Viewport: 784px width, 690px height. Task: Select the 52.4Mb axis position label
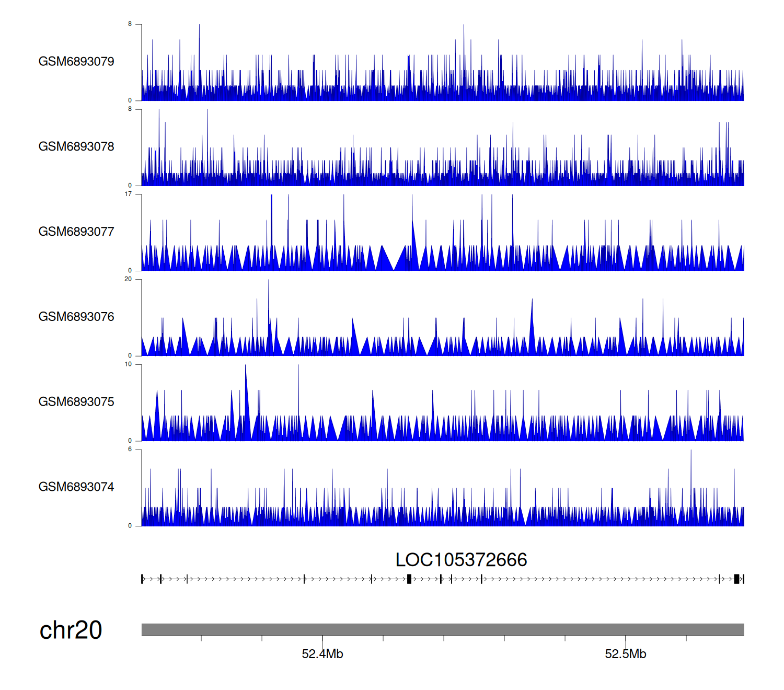[322, 654]
